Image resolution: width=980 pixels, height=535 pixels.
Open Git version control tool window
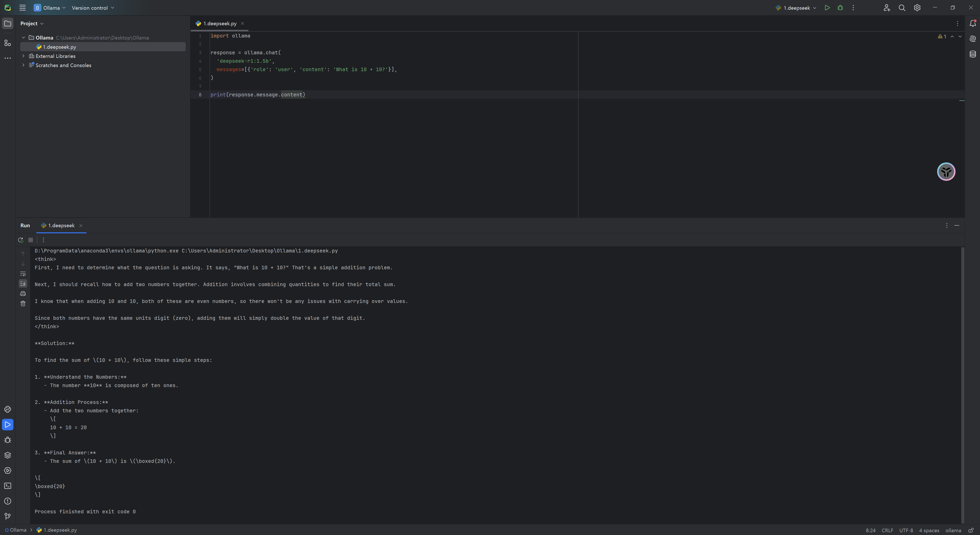pyautogui.click(x=8, y=516)
